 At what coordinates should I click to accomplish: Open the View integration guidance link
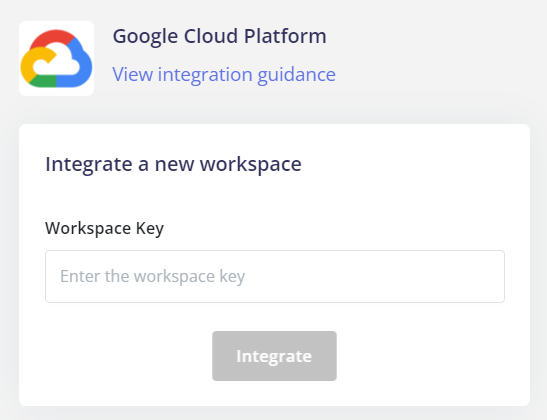click(x=224, y=74)
